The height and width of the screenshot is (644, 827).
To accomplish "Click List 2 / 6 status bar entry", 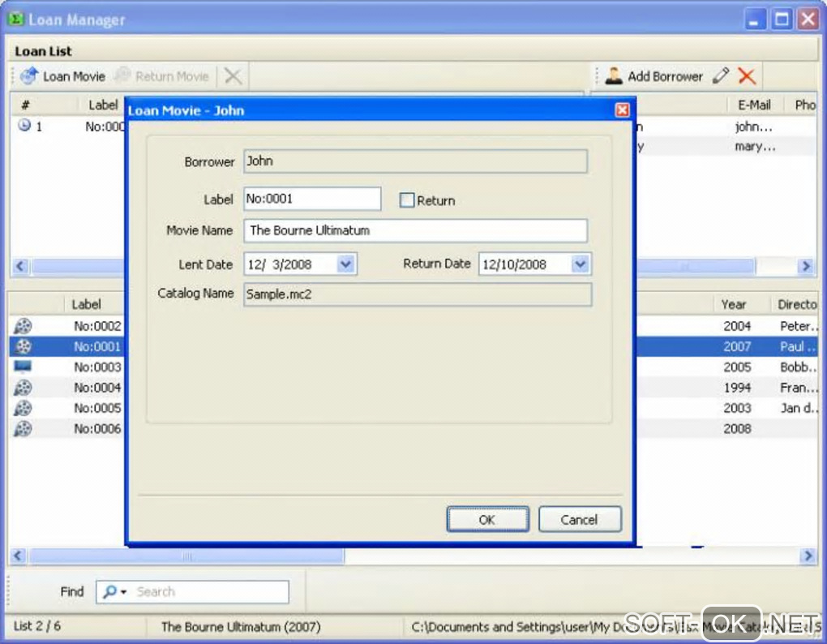I will pyautogui.click(x=37, y=626).
